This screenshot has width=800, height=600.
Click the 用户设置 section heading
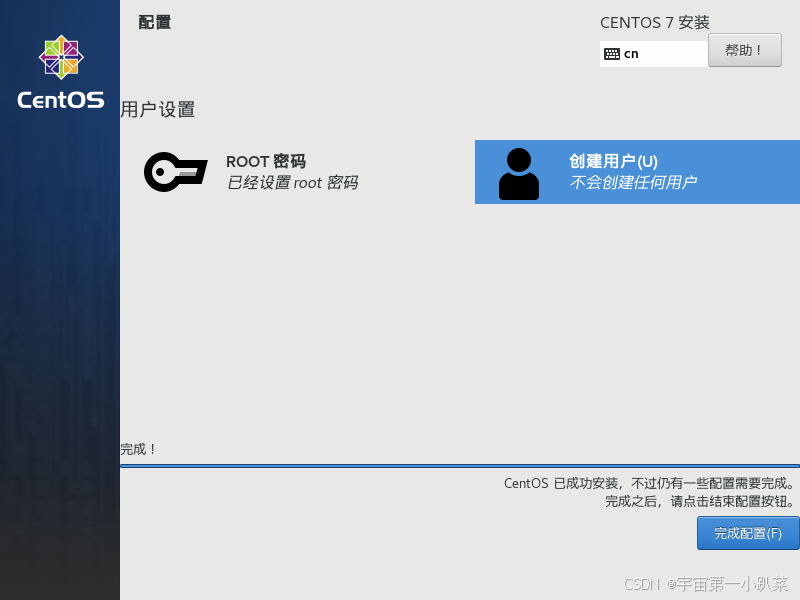(x=158, y=109)
